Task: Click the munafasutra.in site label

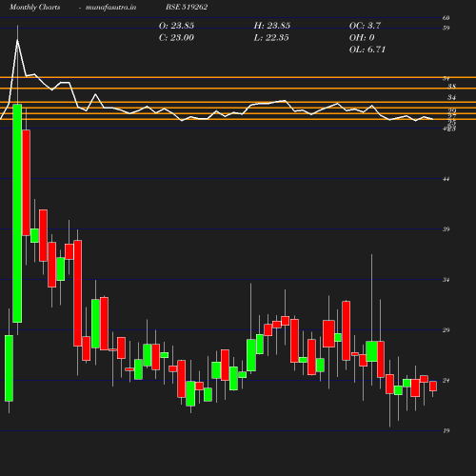Action: 110,7
